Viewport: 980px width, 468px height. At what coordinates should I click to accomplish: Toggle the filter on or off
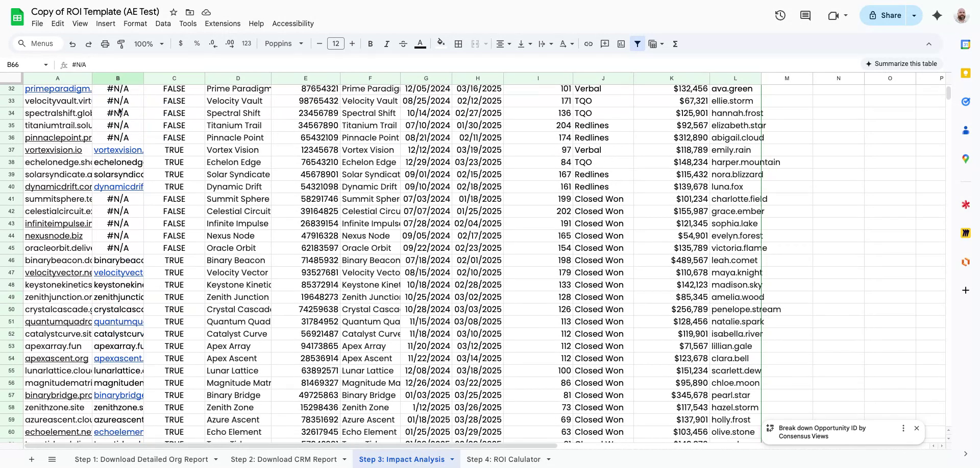(x=638, y=43)
